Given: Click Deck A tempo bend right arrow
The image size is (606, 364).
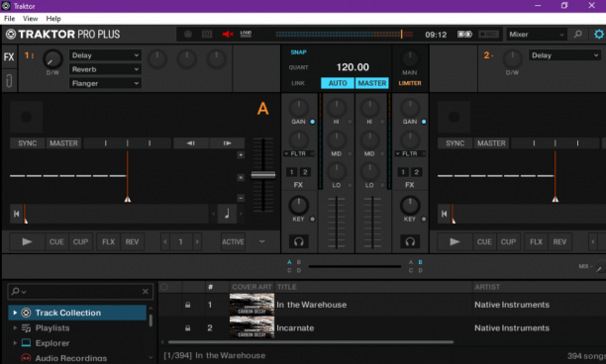Looking at the screenshot, I should tap(228, 143).
